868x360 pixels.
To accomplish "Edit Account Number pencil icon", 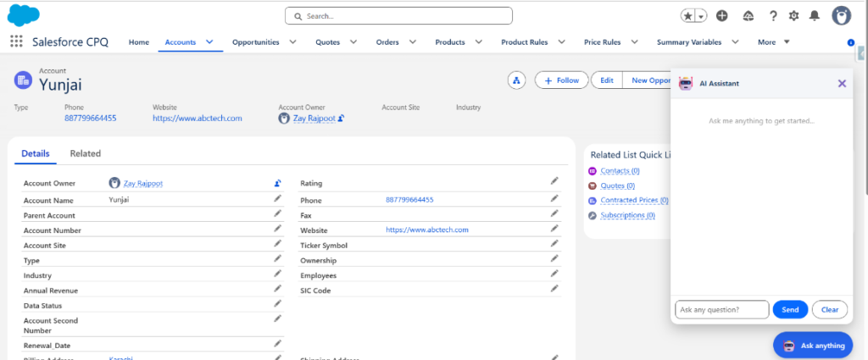I will 277,228.
